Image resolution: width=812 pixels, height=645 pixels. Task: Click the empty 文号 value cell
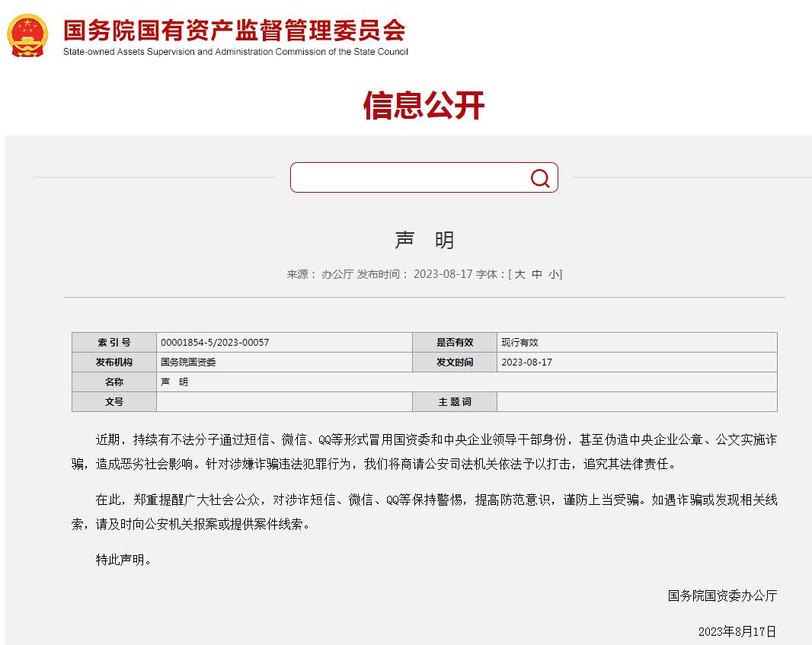point(284,402)
